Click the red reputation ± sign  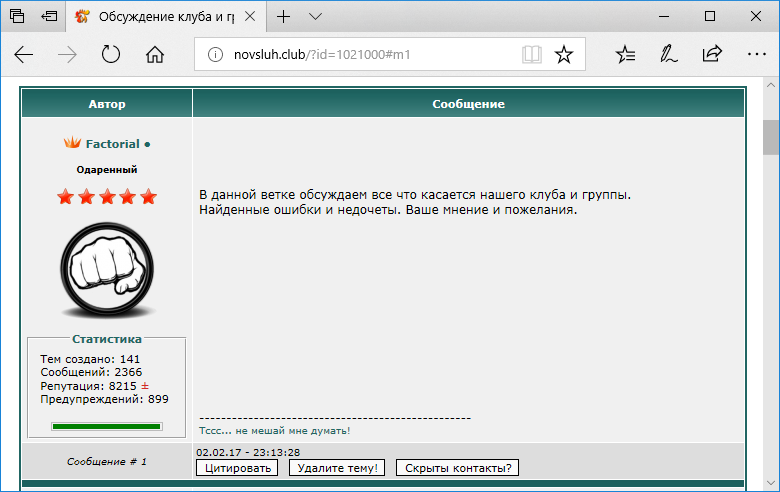tap(144, 385)
